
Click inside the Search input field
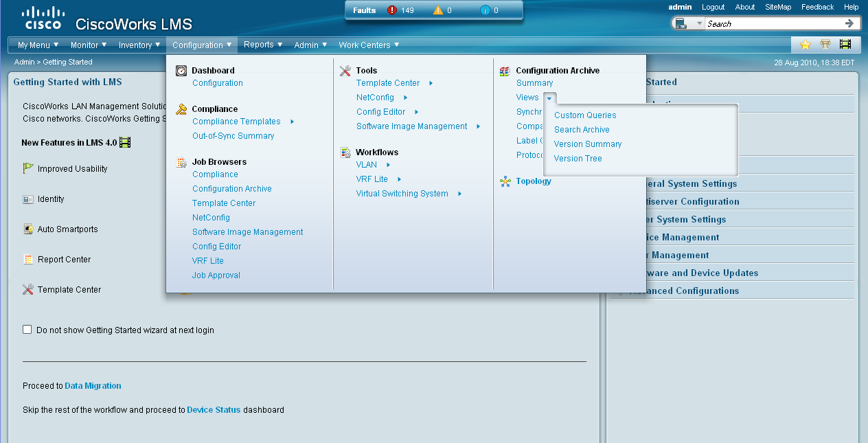pos(774,23)
